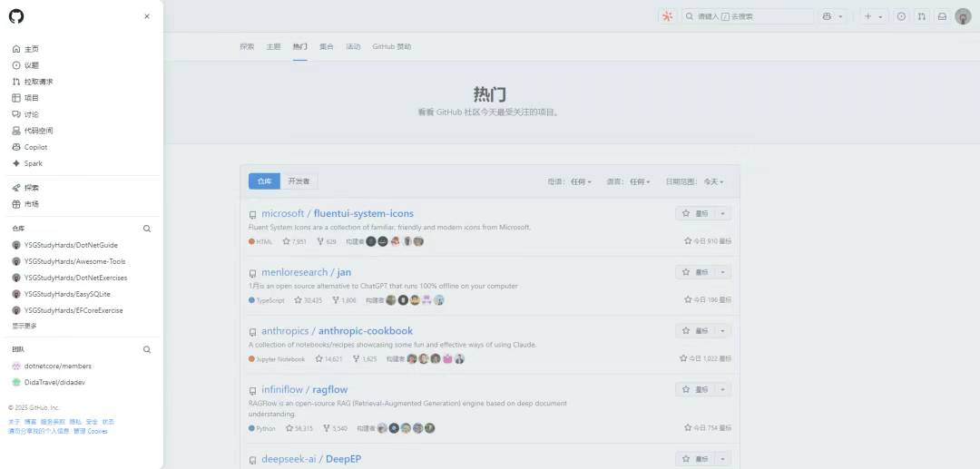Select the 仓库 toggle button
Screen dimensions: 980x469
tap(264, 181)
